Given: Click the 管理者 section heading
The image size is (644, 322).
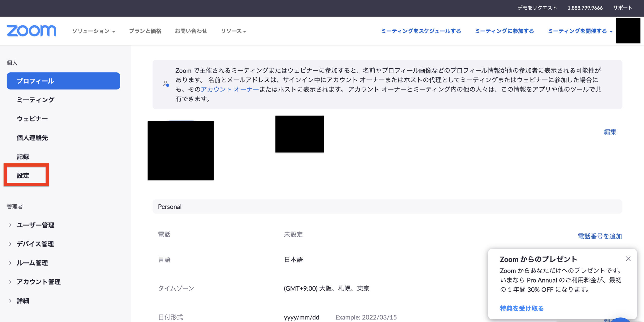Looking at the screenshot, I should click(x=15, y=207).
